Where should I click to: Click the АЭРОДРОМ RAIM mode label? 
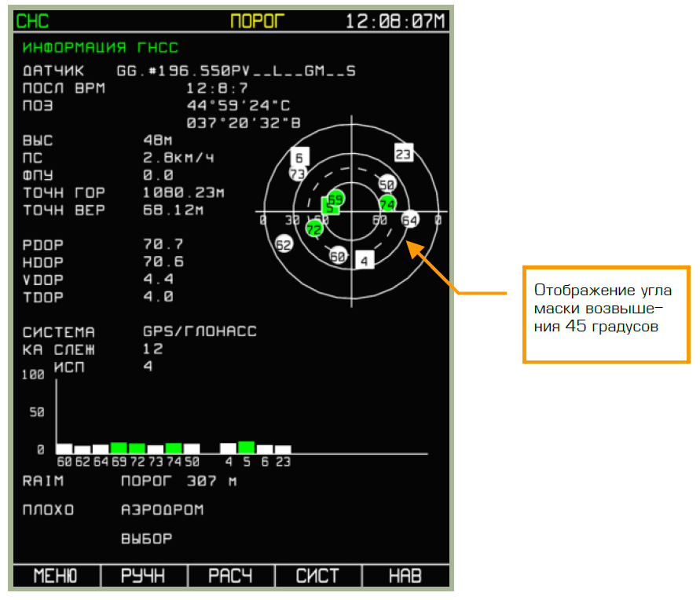pos(162,510)
